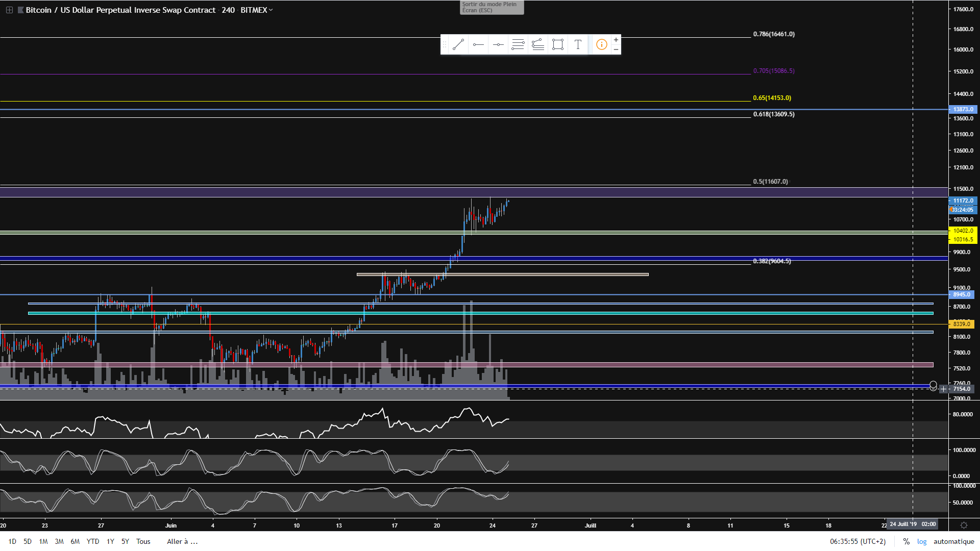Open chart settings gear at bottom right

click(x=964, y=525)
